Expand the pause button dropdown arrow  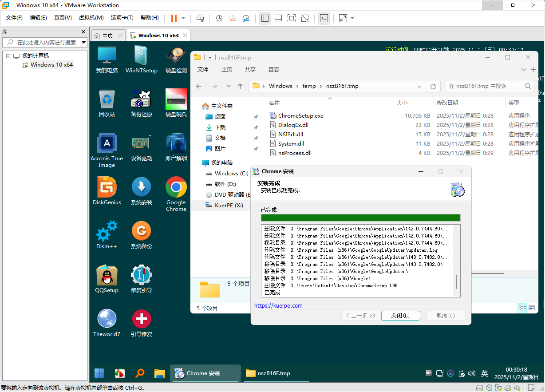(183, 18)
